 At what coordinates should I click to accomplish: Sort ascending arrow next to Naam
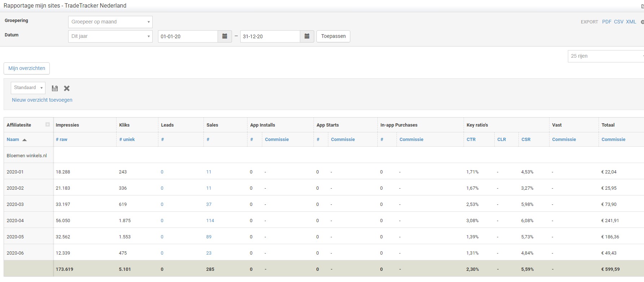point(25,140)
